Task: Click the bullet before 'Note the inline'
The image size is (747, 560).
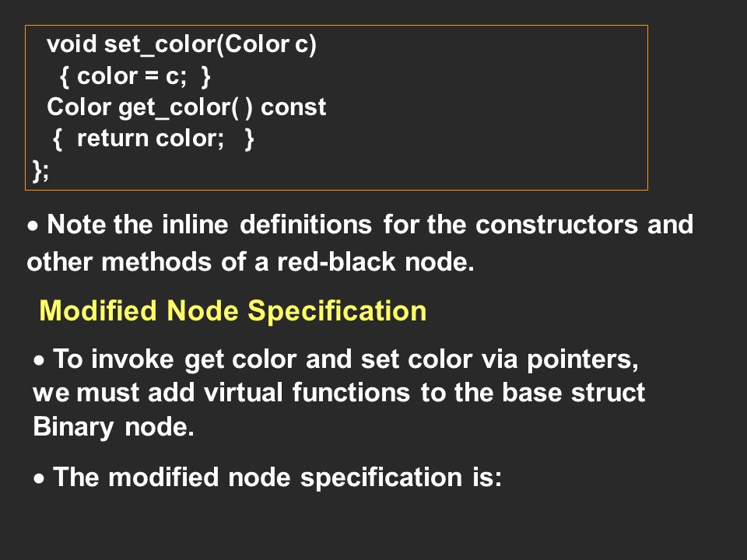Action: 33,226
